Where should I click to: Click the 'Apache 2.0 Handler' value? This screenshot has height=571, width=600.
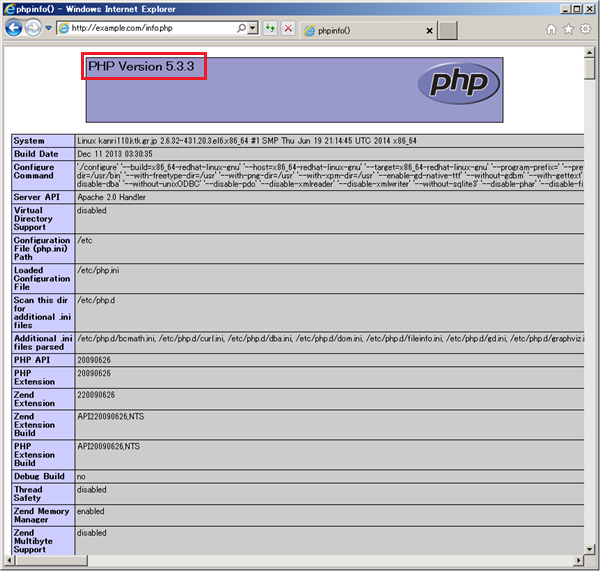pos(111,197)
